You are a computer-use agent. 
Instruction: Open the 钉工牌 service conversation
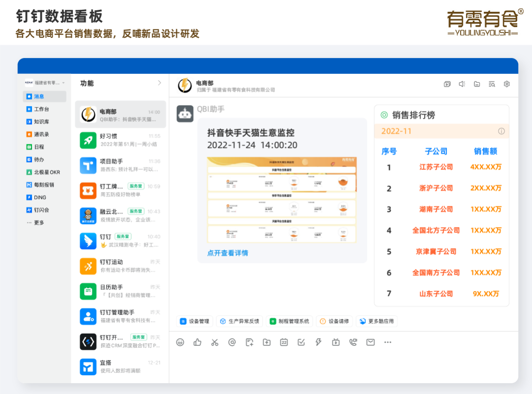(x=121, y=190)
